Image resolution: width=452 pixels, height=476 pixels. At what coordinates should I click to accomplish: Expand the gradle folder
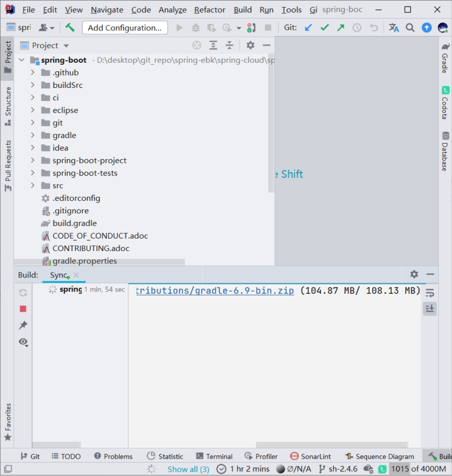pyautogui.click(x=33, y=135)
